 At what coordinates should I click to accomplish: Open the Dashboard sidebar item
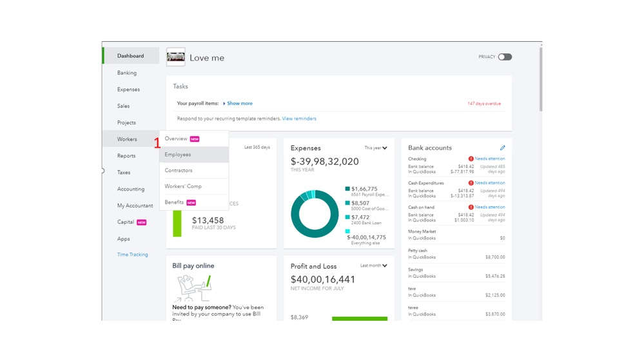[131, 56]
